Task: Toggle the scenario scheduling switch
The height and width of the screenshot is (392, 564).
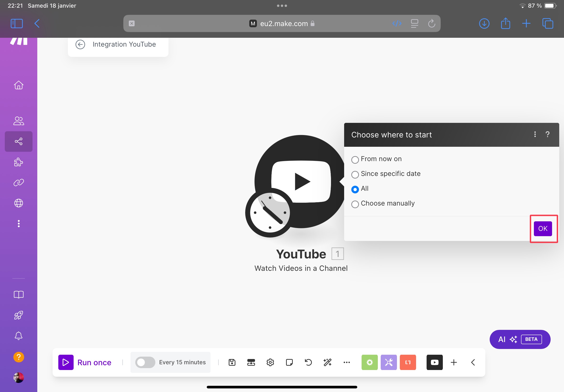Action: 145,362
